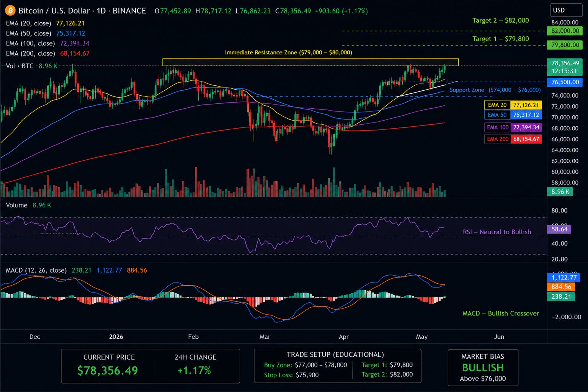Click the orange Bitcoin logo icon
Viewport: 588px width, 392px height.
pos(10,10)
